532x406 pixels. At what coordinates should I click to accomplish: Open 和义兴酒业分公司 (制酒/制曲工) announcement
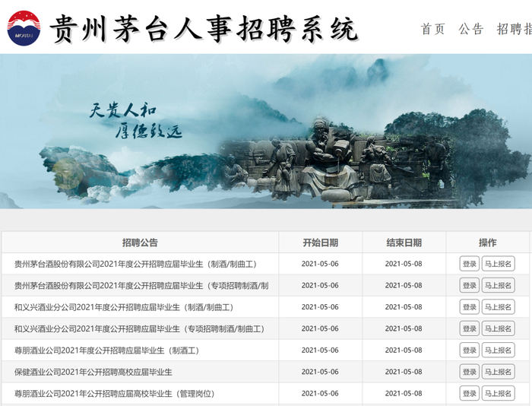coord(124,308)
